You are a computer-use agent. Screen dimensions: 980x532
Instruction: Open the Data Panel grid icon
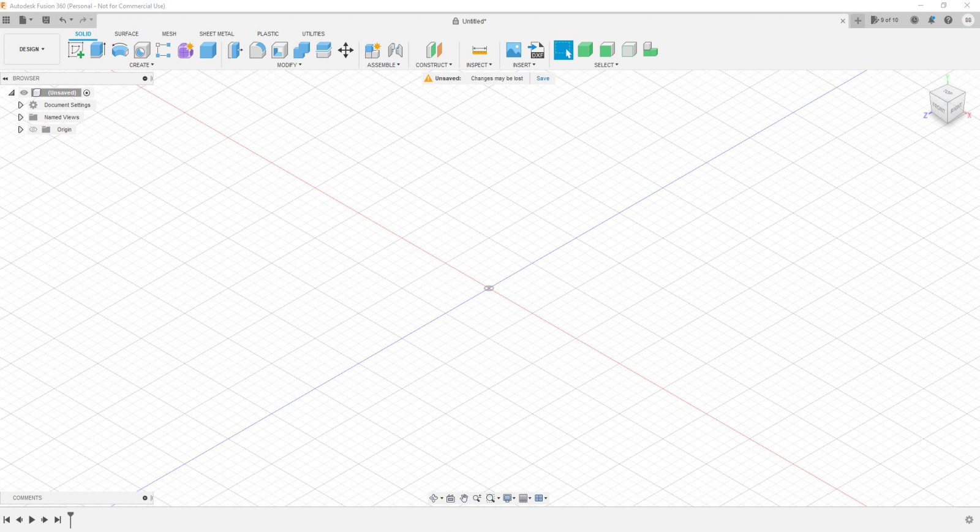tap(6, 20)
